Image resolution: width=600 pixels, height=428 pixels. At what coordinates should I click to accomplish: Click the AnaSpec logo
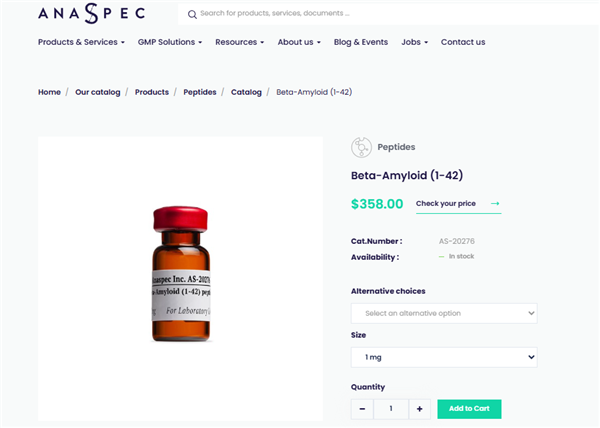[x=91, y=13]
